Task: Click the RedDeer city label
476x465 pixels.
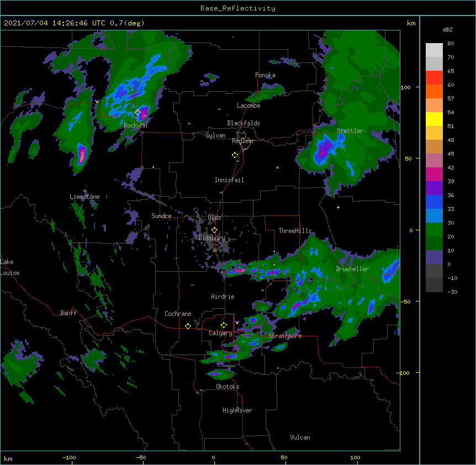Action: [243, 141]
